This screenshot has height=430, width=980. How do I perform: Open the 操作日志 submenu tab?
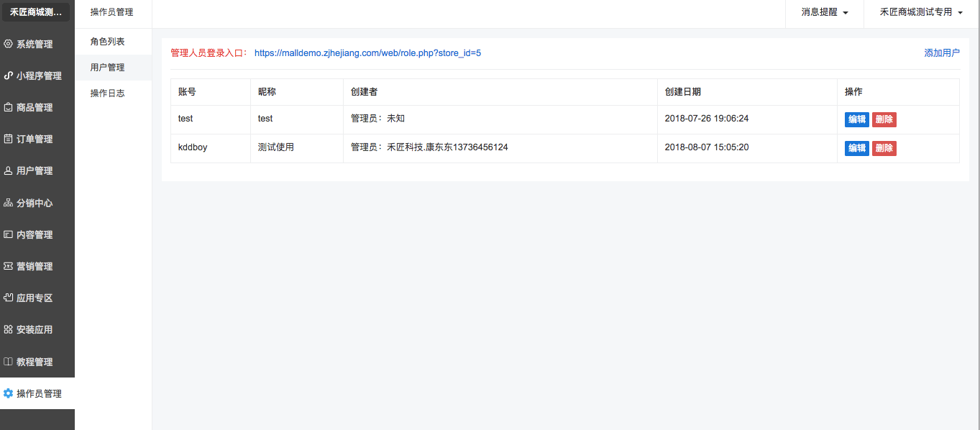coord(114,93)
